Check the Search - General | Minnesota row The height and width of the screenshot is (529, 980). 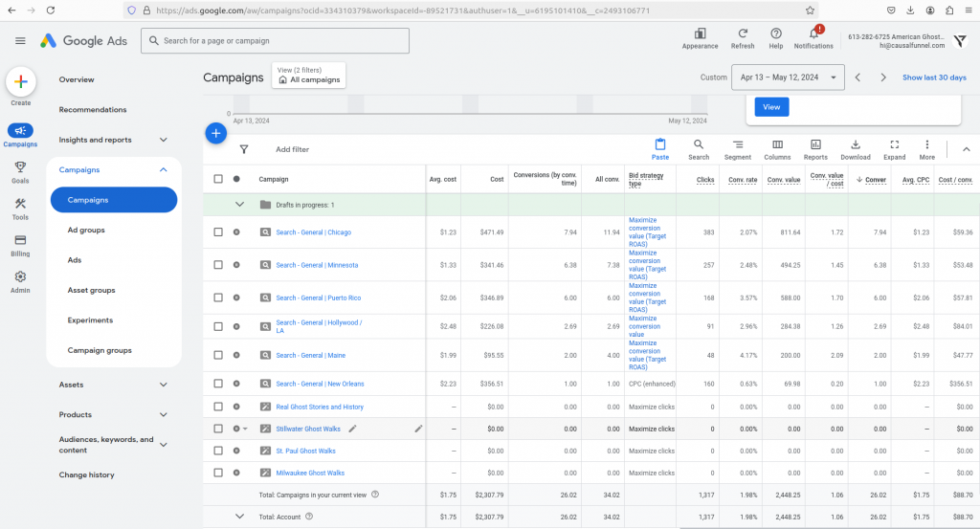pos(218,265)
